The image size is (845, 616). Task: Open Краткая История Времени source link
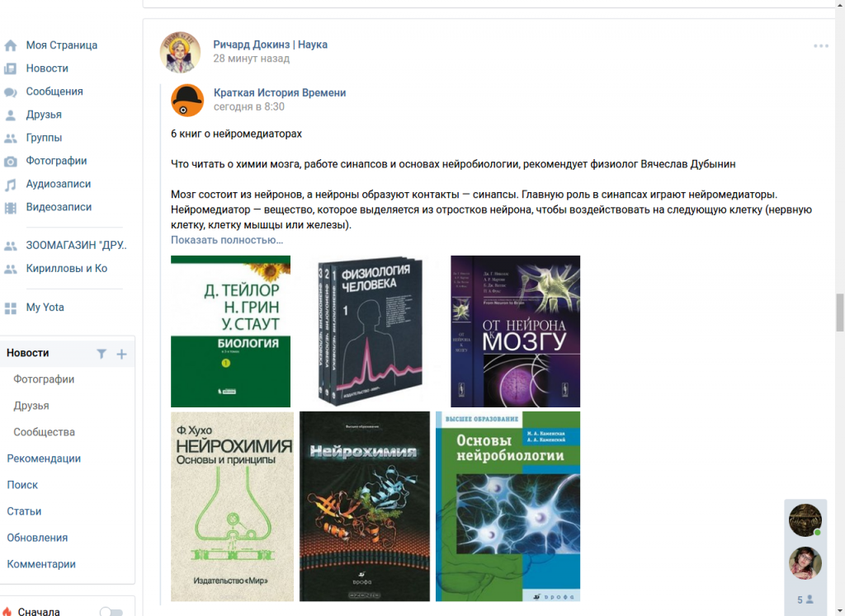[x=280, y=92]
